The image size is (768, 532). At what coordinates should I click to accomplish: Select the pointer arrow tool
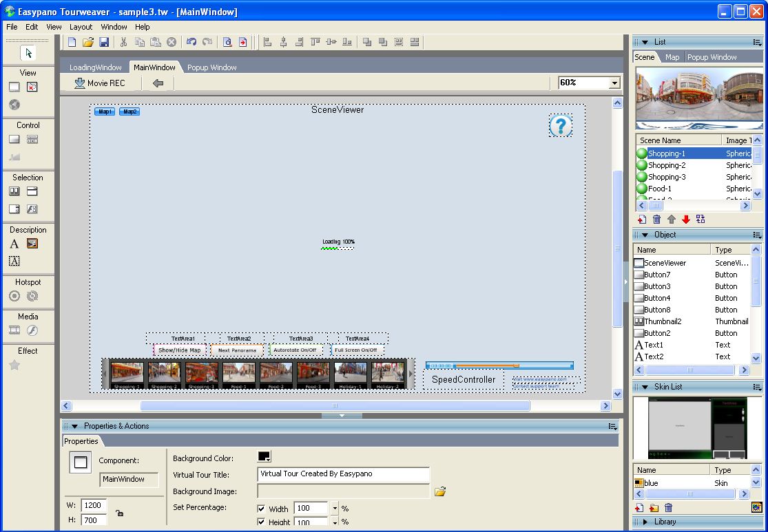[28, 53]
